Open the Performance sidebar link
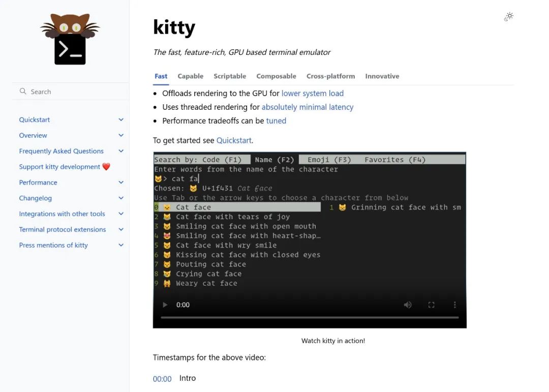This screenshot has height=392, width=549. pos(38,182)
